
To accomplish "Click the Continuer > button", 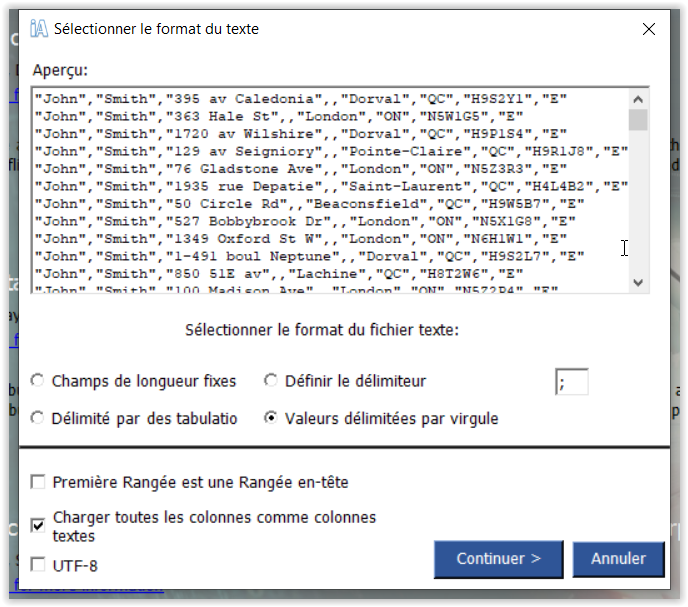I will point(498,559).
